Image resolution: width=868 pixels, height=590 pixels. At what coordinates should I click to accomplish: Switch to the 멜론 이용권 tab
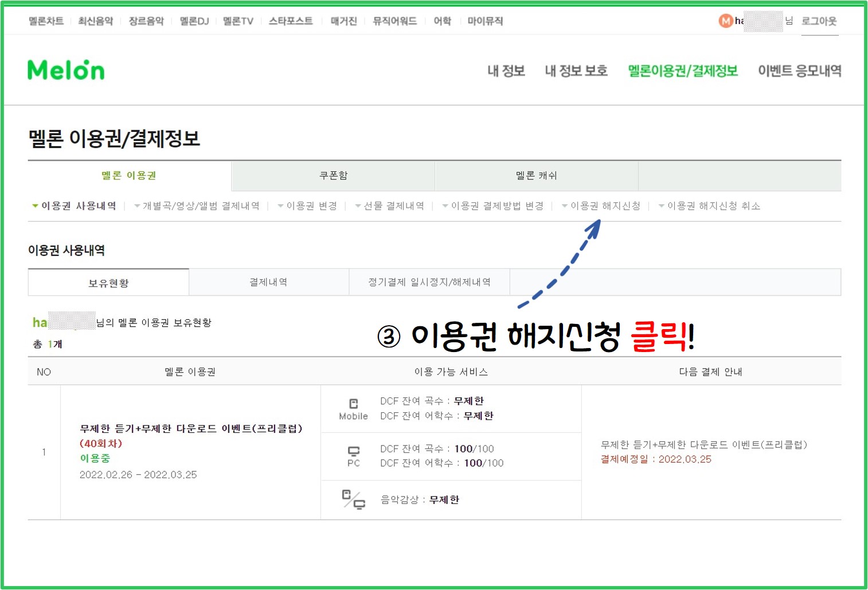tap(130, 175)
